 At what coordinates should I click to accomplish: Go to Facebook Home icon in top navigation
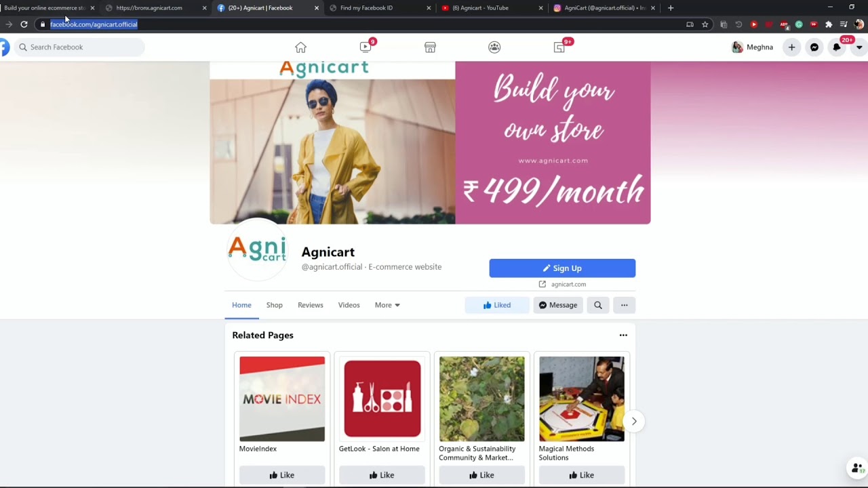[300, 47]
